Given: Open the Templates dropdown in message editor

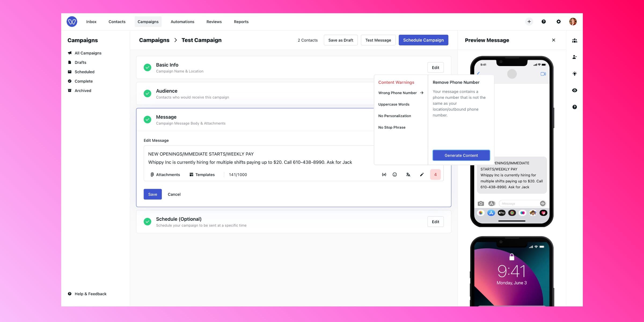Looking at the screenshot, I should pos(202,175).
